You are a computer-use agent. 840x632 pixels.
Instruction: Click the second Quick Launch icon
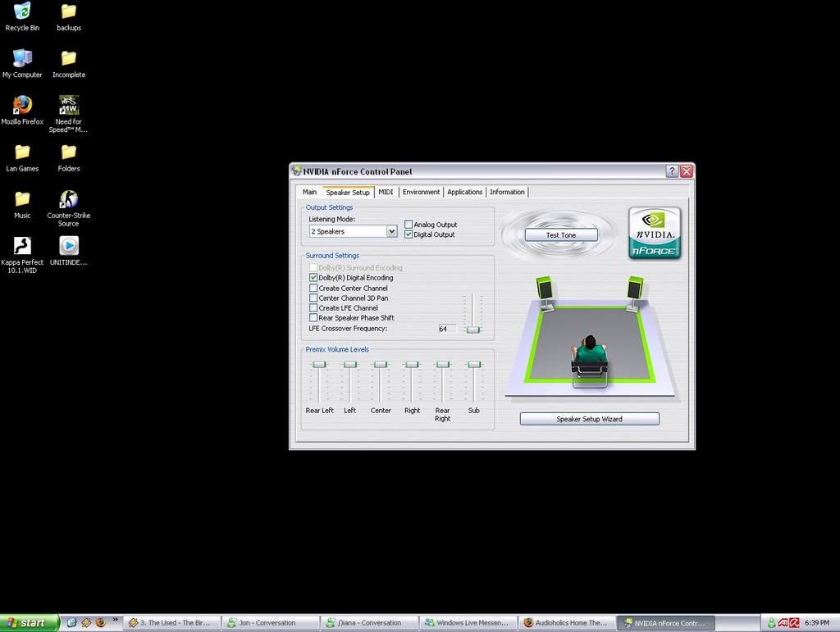point(85,622)
